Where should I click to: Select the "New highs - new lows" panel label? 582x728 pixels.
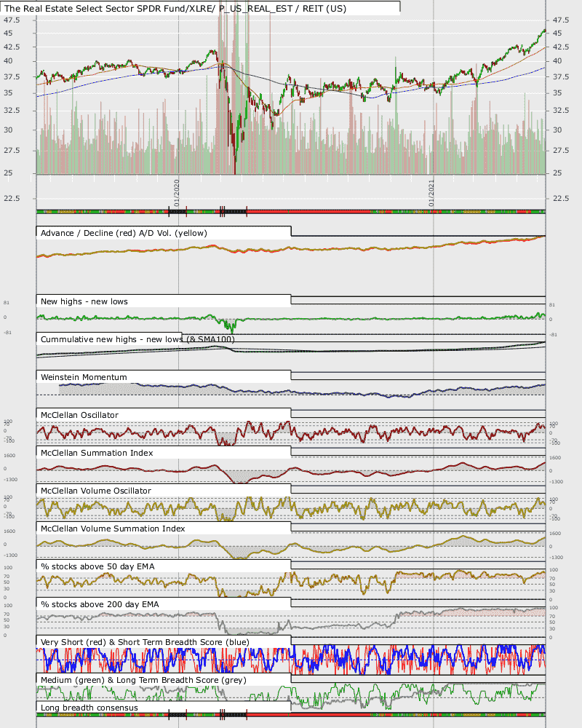(84, 301)
